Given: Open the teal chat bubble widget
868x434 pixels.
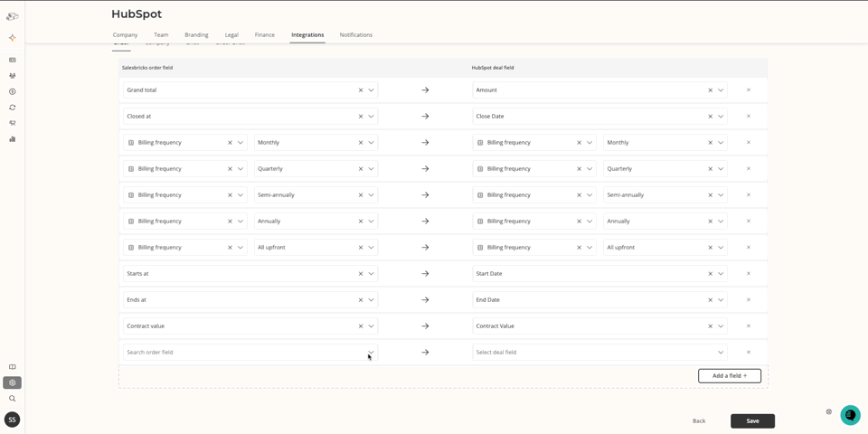Looking at the screenshot, I should [x=850, y=415].
